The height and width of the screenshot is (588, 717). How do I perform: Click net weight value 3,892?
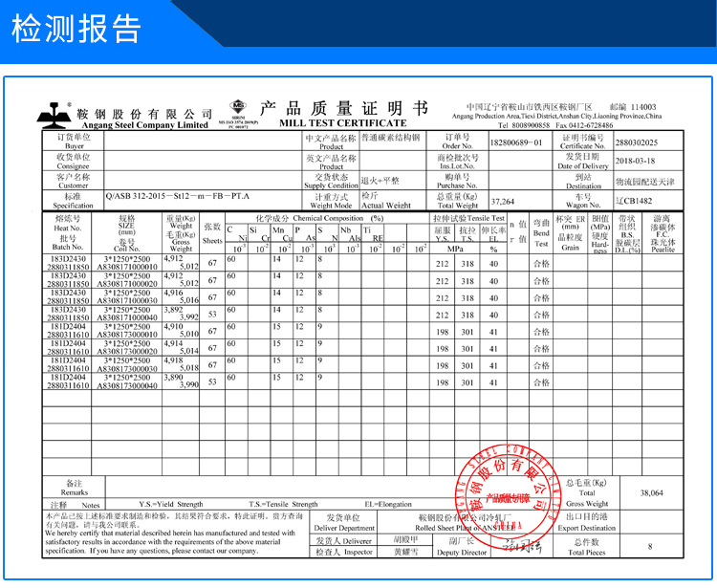[173, 310]
